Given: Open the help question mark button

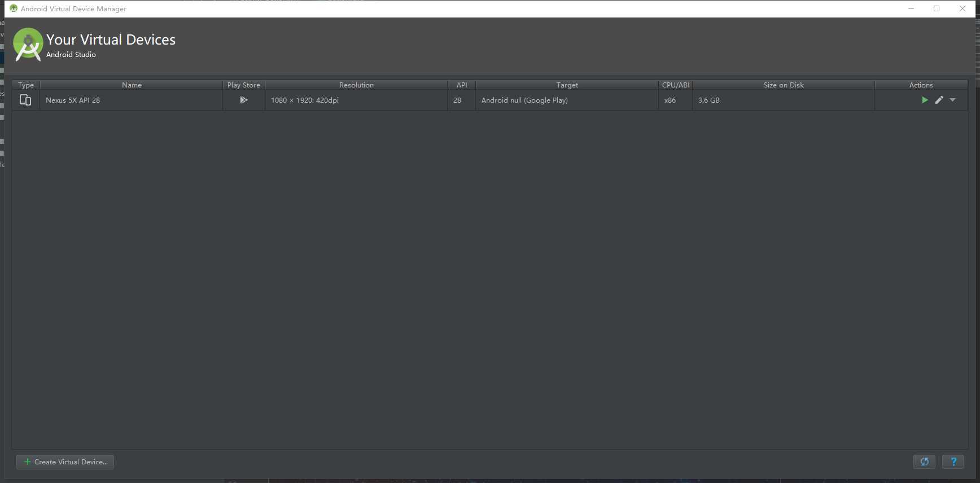Looking at the screenshot, I should tap(953, 462).
